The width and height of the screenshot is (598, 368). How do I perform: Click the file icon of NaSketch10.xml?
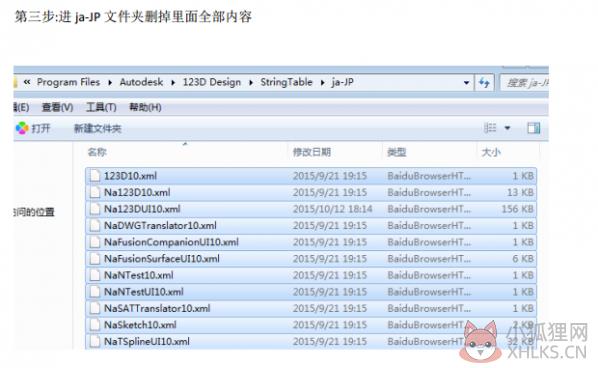[95, 325]
